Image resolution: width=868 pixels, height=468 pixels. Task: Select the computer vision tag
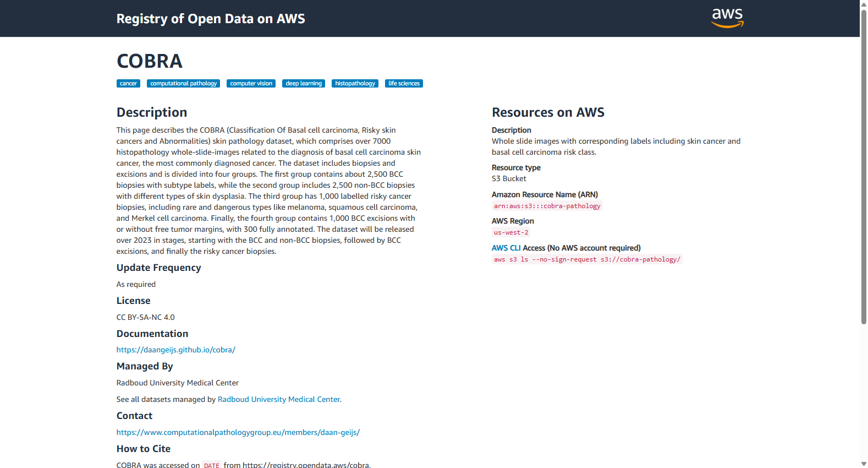(251, 84)
